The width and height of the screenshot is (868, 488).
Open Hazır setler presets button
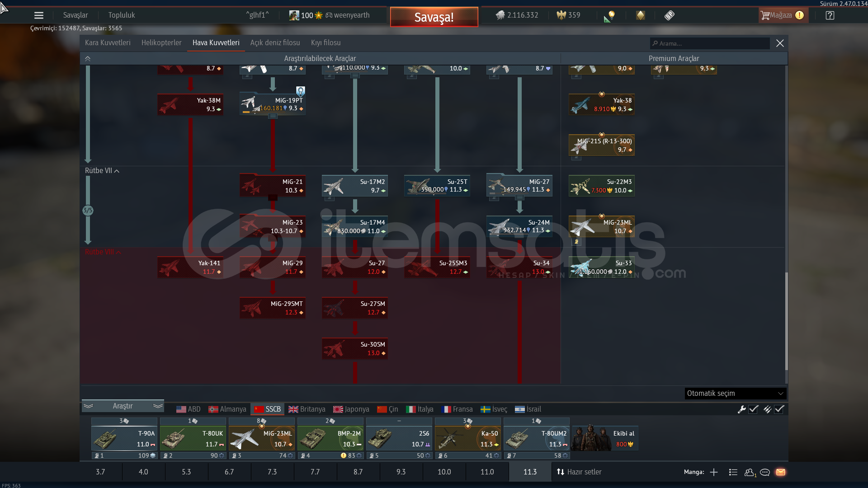pyautogui.click(x=579, y=472)
